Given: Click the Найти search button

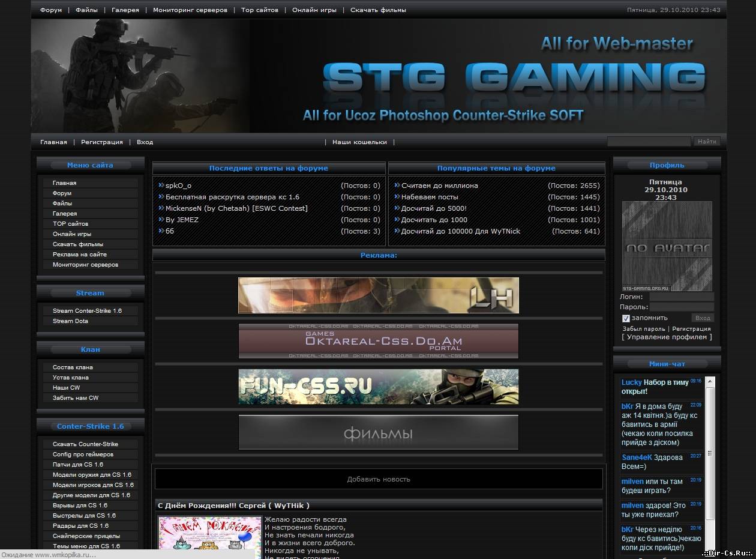Looking at the screenshot, I should tap(707, 141).
